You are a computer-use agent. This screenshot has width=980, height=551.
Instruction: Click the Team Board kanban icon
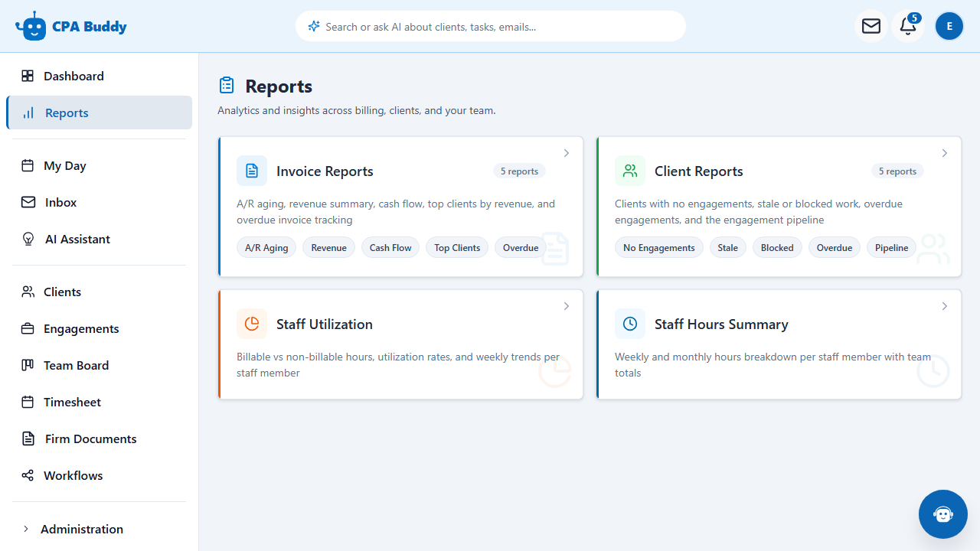coord(28,365)
